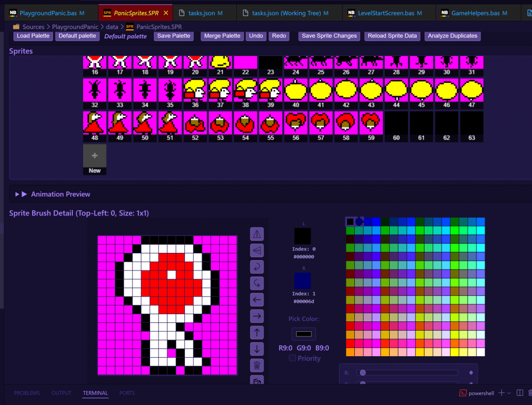Enable the Priority checkbox
Image resolution: width=532 pixels, height=405 pixels.
(292, 358)
